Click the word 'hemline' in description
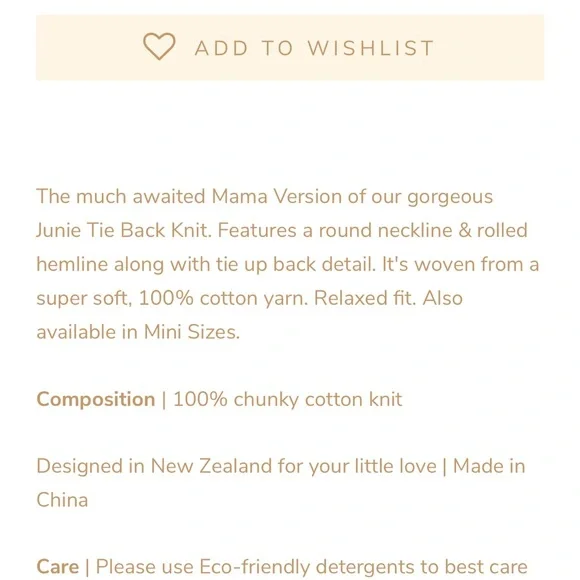This screenshot has width=580, height=580. tap(72, 264)
